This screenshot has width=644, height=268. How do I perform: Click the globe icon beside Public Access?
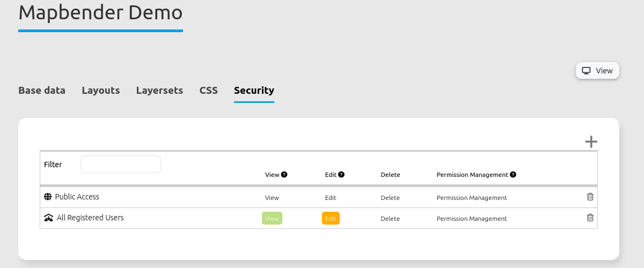click(48, 197)
